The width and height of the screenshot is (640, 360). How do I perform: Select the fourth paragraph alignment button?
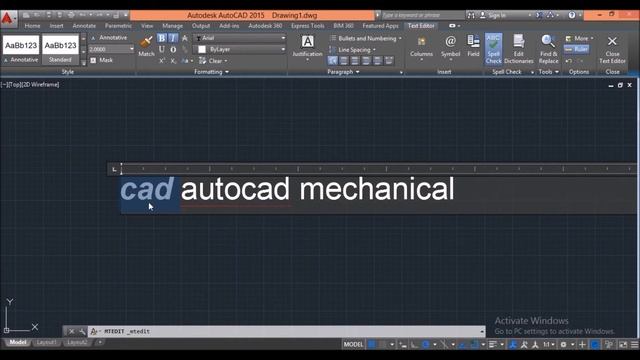(366, 61)
